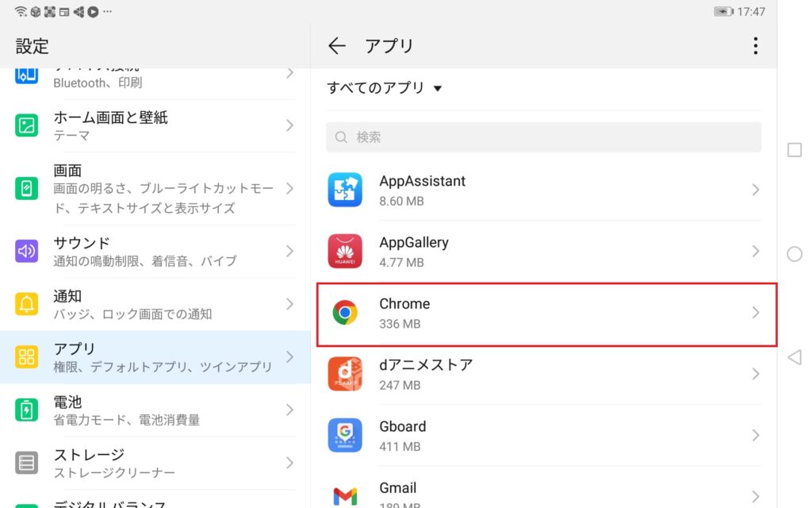This screenshot has width=812, height=508.
Task: Select the アプリ settings entry
Action: [155, 357]
